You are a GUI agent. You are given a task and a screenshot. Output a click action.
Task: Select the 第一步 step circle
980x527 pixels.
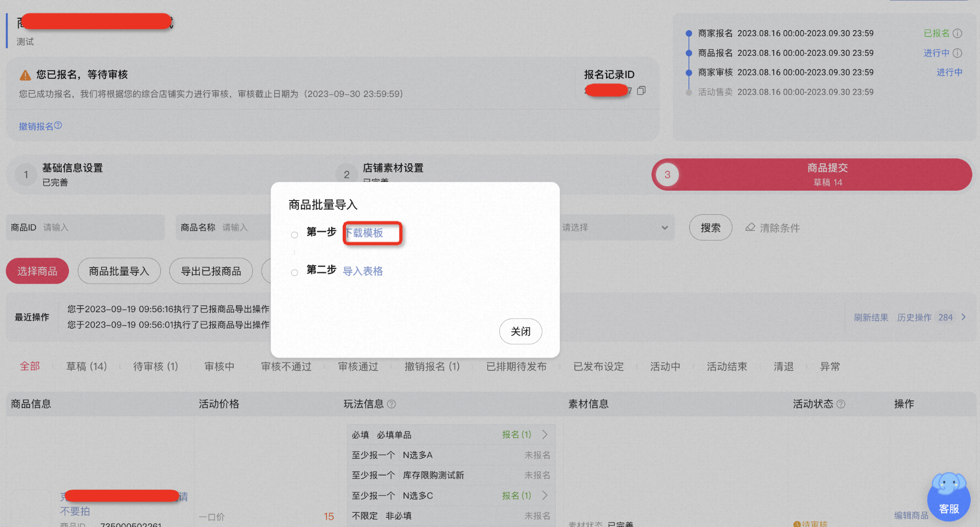tap(295, 235)
